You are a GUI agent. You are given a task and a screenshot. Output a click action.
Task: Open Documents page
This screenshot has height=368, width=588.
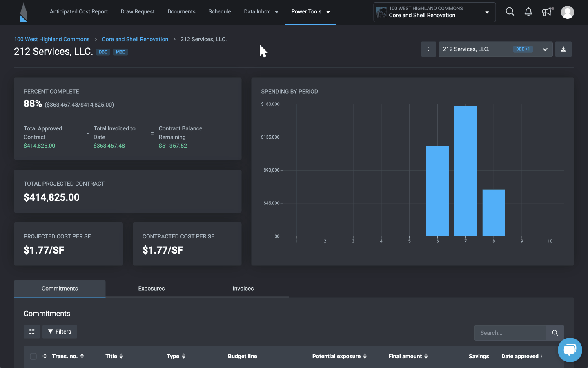point(181,12)
